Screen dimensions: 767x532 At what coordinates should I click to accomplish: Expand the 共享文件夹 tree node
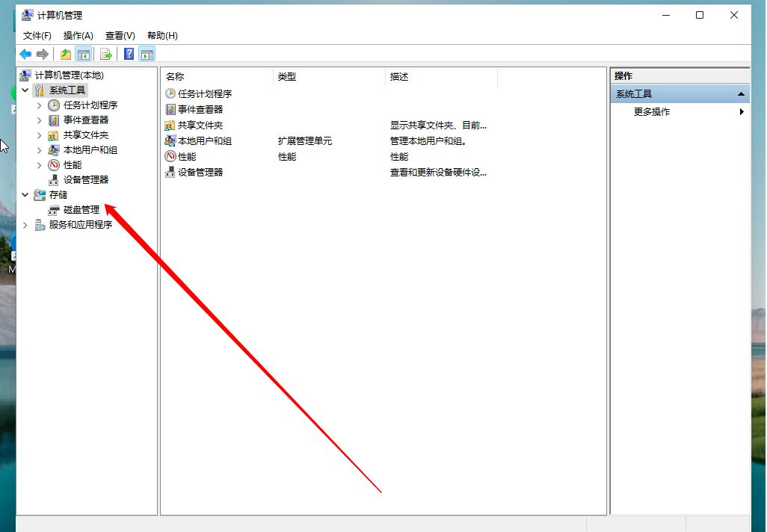(x=39, y=135)
